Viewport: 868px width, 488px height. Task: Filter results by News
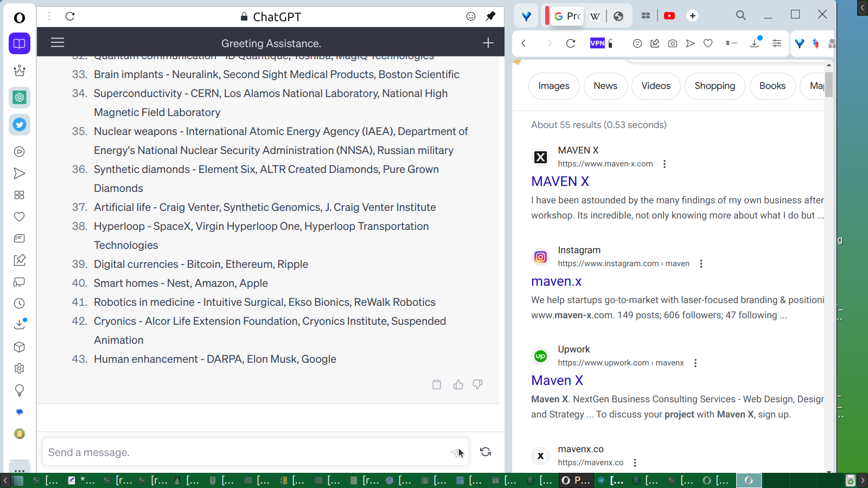tap(605, 86)
